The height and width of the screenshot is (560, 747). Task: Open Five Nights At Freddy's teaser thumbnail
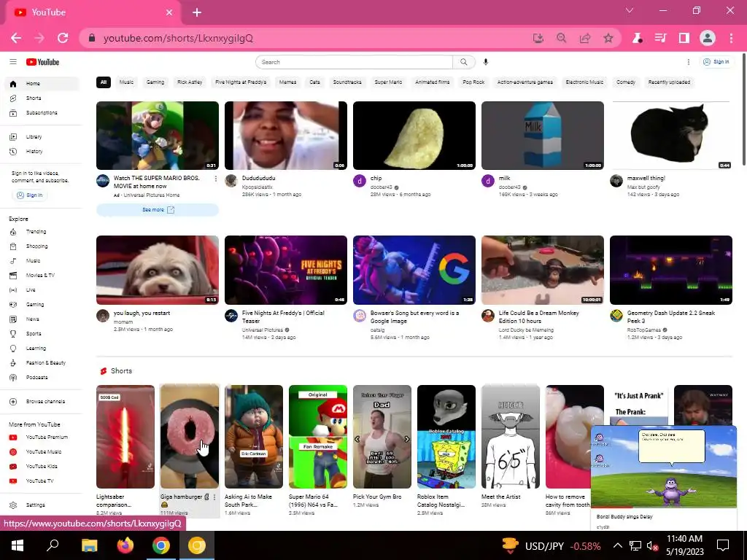point(286,270)
